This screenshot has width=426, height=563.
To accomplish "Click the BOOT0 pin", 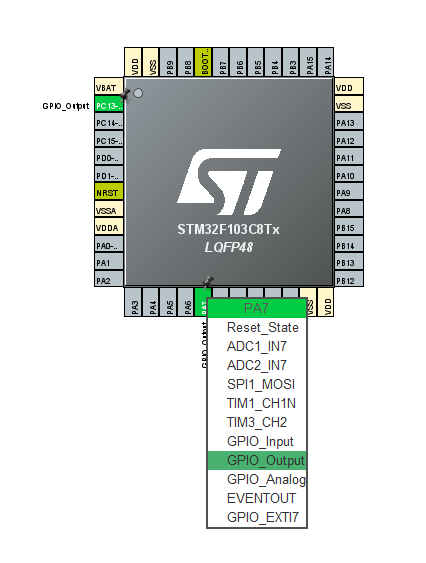I will [x=203, y=62].
